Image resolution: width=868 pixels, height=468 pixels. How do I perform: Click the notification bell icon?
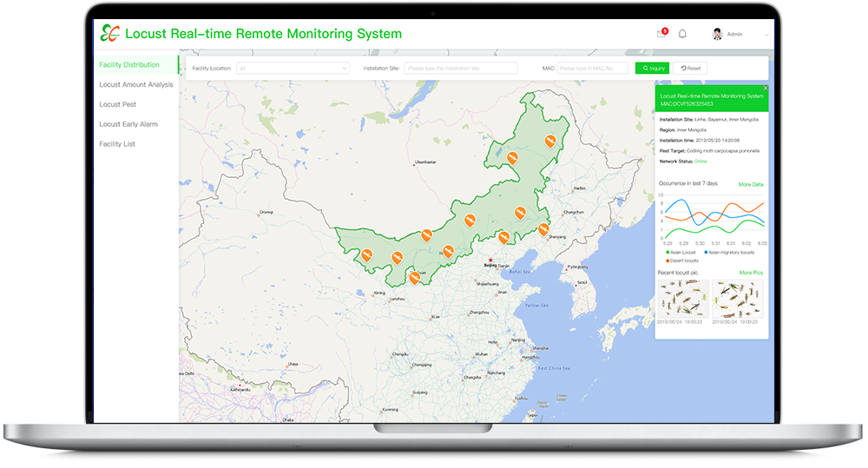tap(682, 34)
